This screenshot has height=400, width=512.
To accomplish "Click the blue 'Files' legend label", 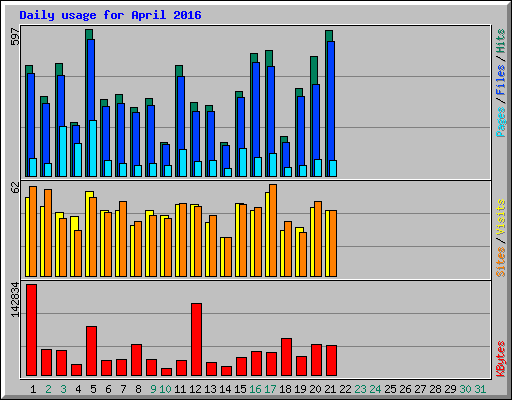I will click(501, 80).
